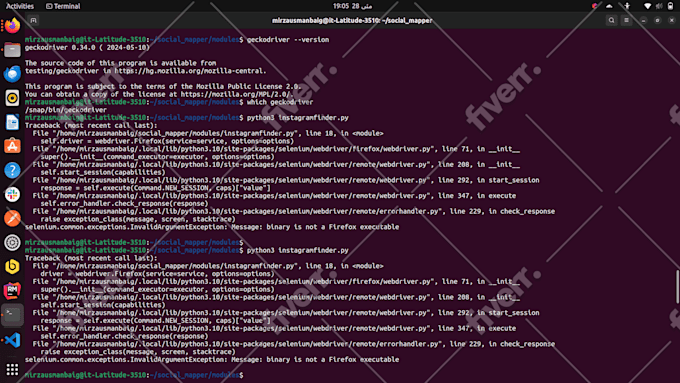This screenshot has width=680, height=383.
Task: Launch Postman from the dock
Action: click(x=12, y=218)
